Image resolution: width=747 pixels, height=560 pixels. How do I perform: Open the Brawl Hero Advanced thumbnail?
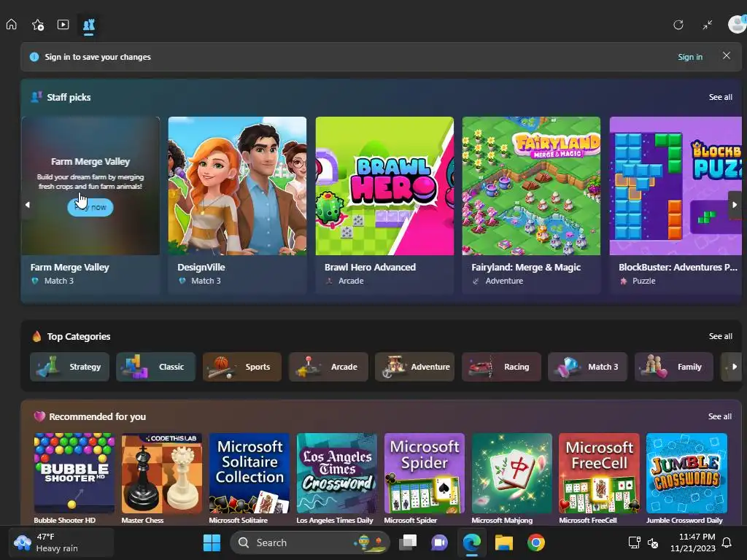pyautogui.click(x=384, y=186)
